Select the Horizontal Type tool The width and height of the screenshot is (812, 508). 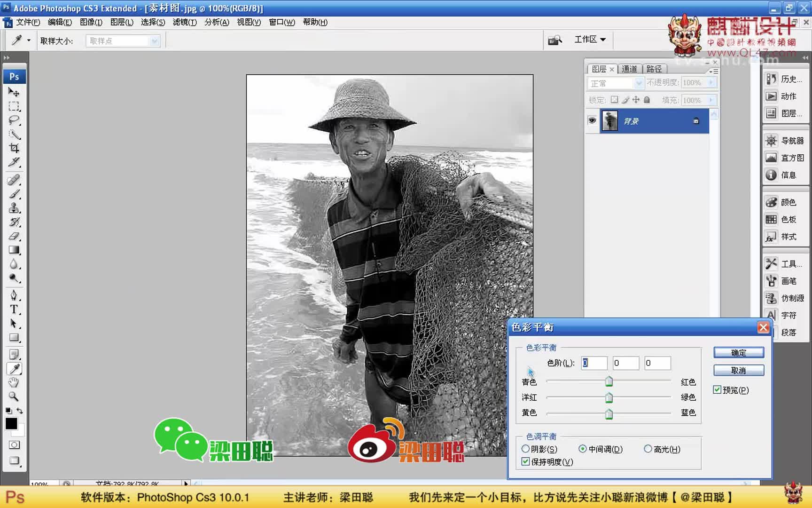[14, 310]
